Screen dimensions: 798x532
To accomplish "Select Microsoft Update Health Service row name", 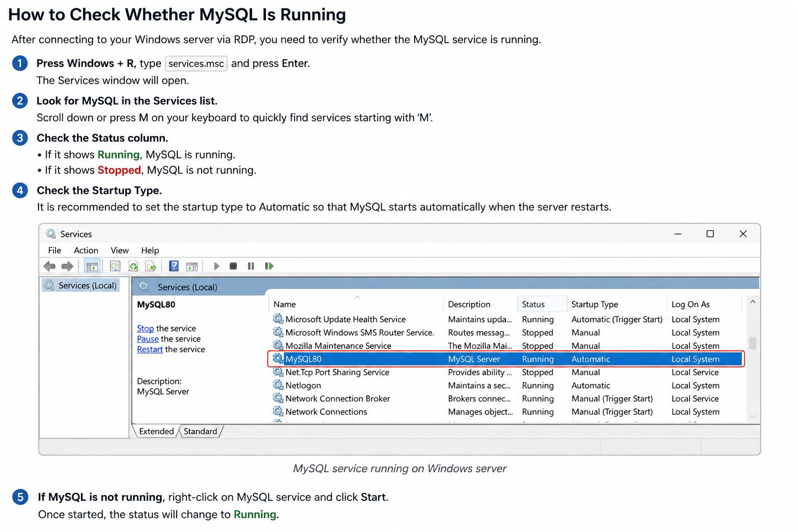I will [345, 320].
